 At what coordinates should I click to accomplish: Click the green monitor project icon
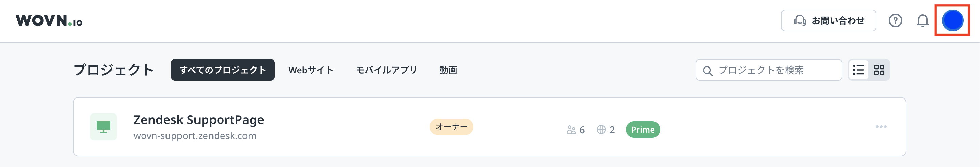(x=104, y=127)
